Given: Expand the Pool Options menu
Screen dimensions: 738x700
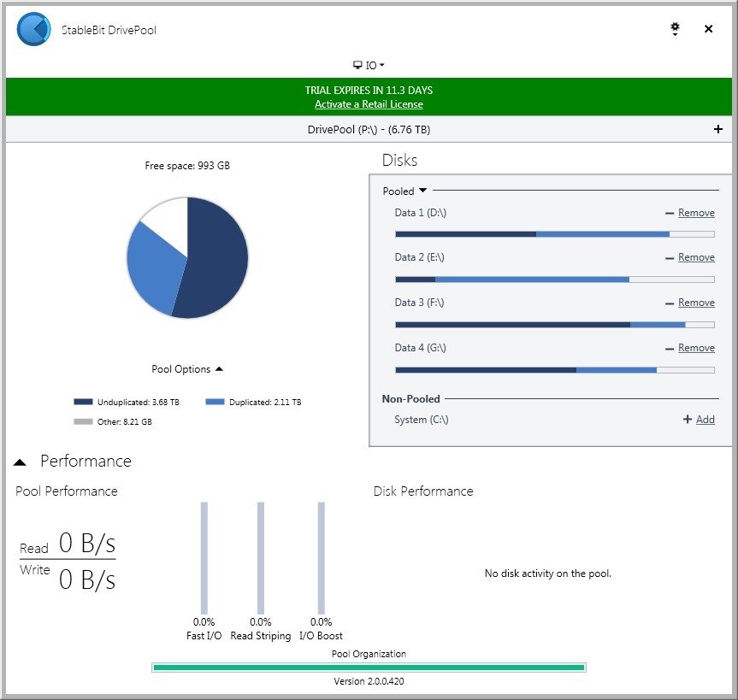Looking at the screenshot, I should (x=187, y=369).
